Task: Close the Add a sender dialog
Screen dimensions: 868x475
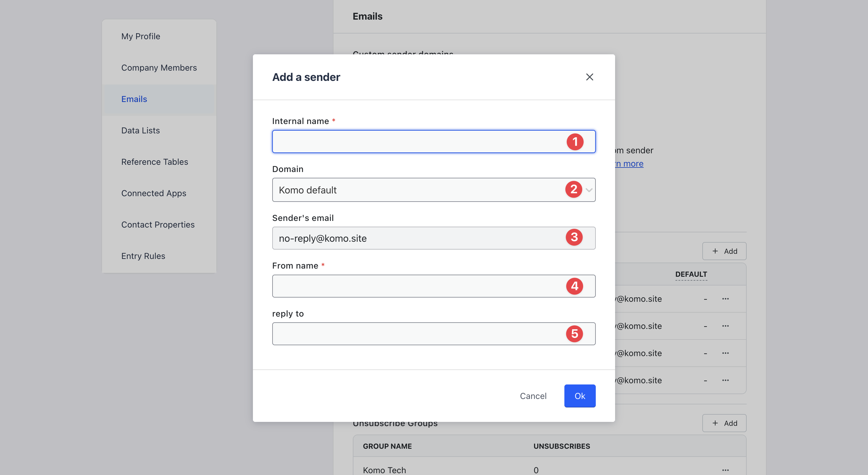Action: coord(589,77)
